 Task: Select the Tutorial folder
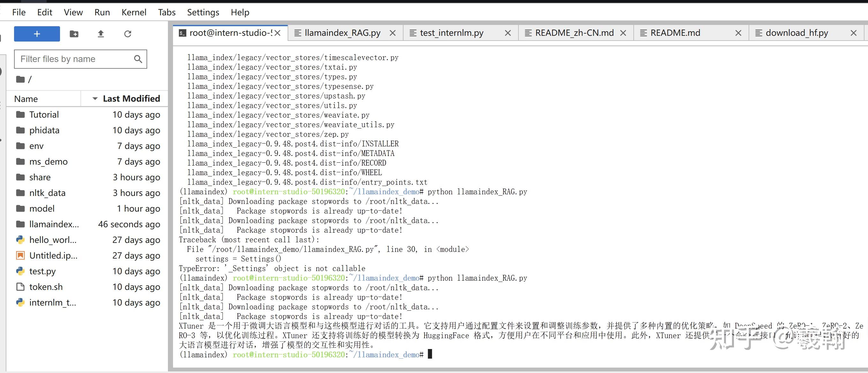pos(87,115)
